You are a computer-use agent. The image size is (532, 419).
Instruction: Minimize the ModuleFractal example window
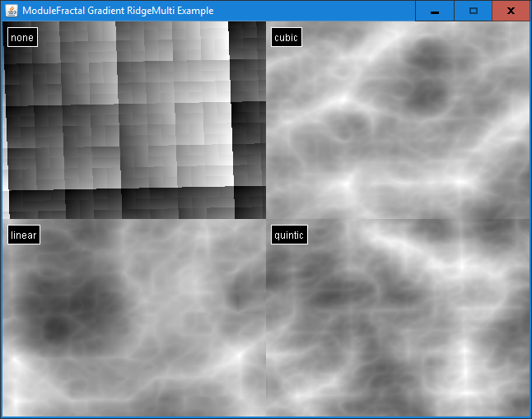pos(434,11)
